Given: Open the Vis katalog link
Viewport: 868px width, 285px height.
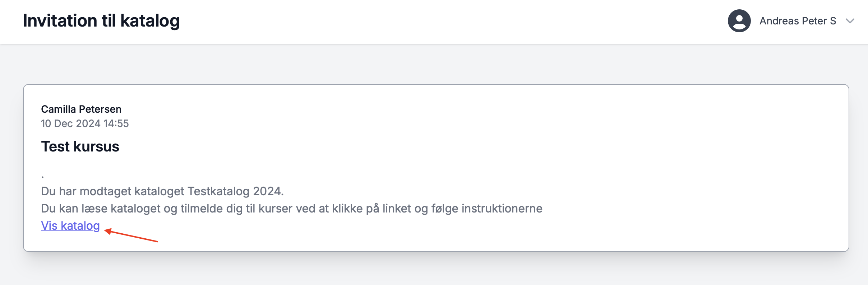Looking at the screenshot, I should pyautogui.click(x=70, y=226).
